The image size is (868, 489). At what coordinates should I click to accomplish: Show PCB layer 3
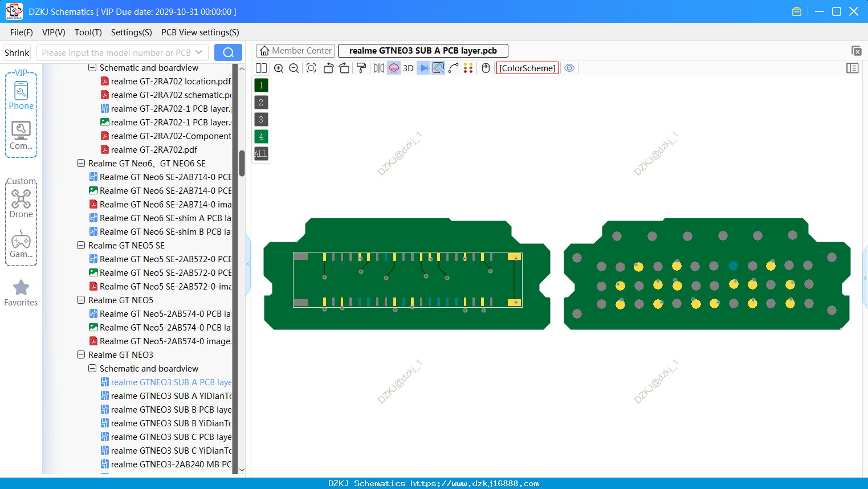point(261,120)
